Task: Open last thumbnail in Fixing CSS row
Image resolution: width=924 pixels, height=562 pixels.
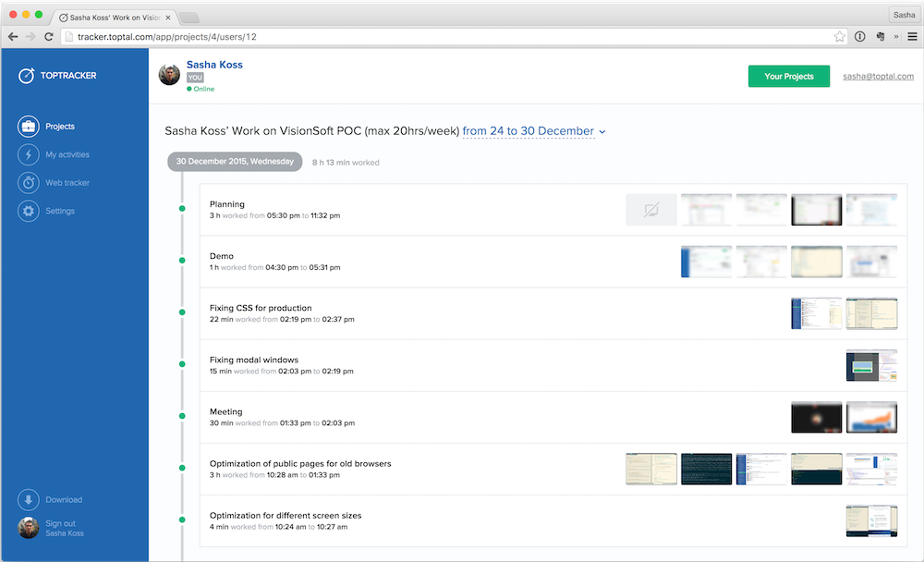Action: click(871, 313)
